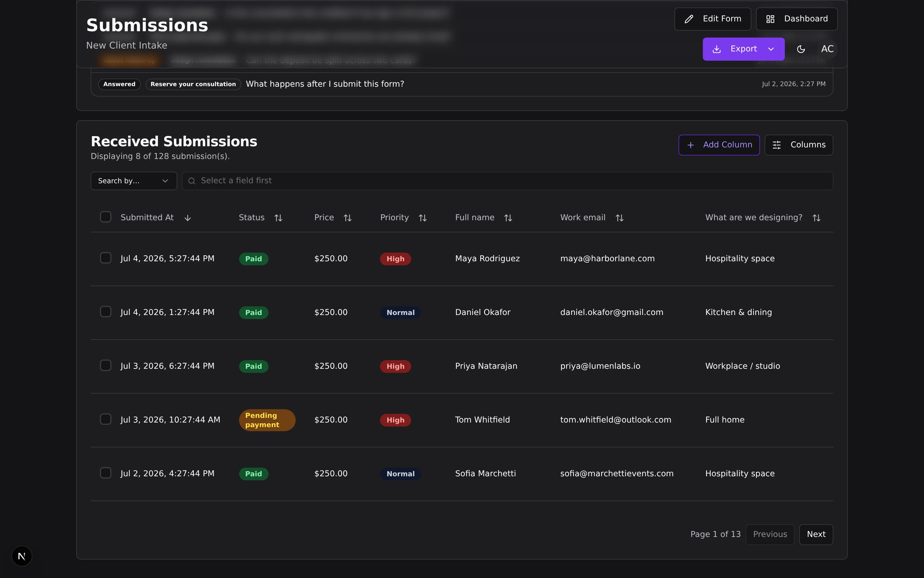Select the Sofia Marchetti row checkbox
The width and height of the screenshot is (924, 578).
(106, 473)
